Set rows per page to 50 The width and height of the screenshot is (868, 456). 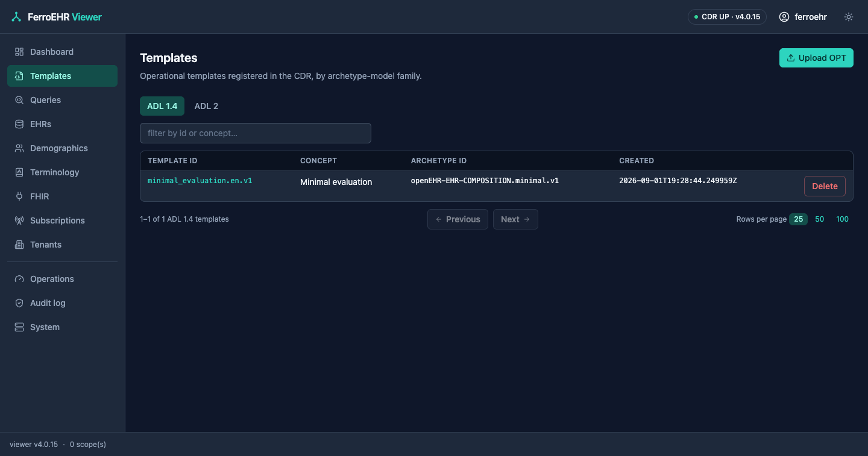[x=820, y=219]
